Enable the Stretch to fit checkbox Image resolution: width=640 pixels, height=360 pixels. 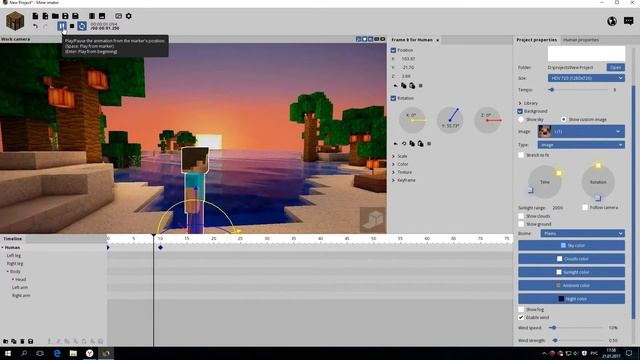click(x=521, y=155)
